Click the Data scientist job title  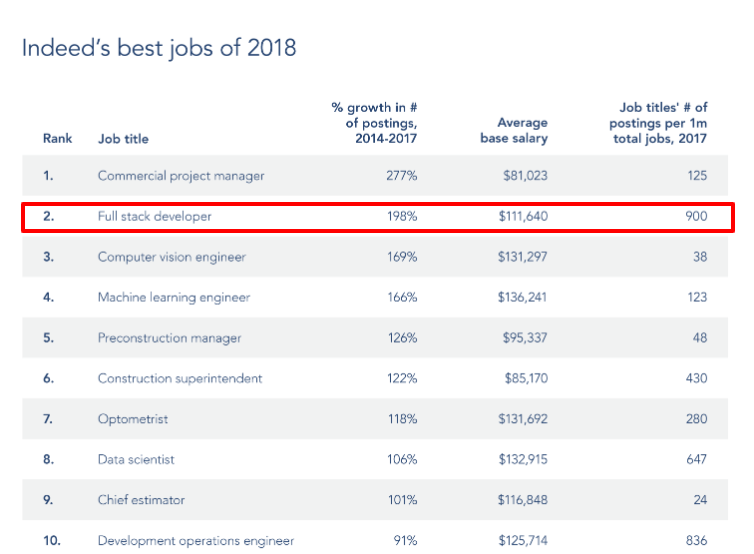136,459
